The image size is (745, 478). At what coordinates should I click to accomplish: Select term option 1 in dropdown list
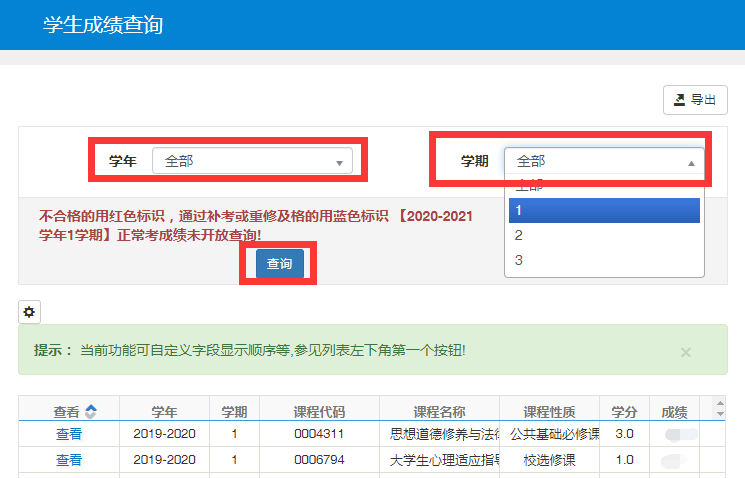(x=604, y=210)
